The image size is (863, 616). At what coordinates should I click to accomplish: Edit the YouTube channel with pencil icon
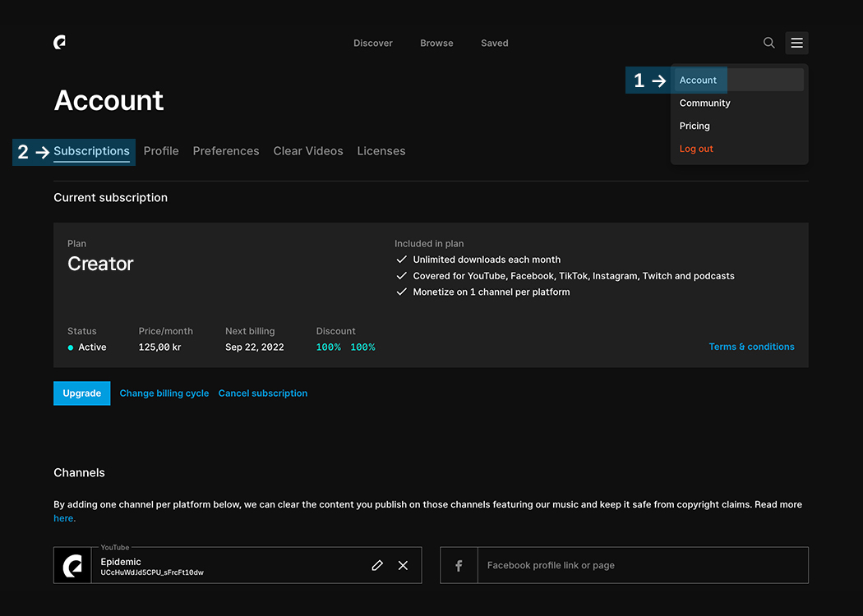click(x=377, y=565)
